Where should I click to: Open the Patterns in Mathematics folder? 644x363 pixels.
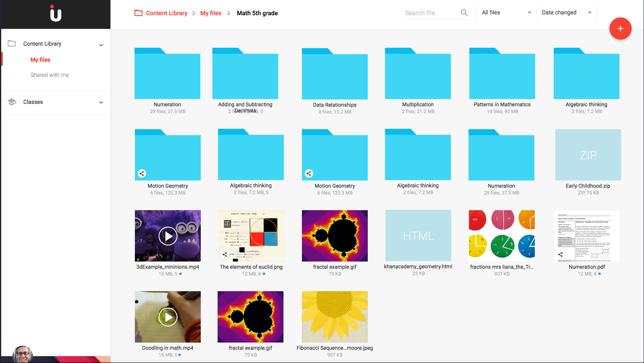(502, 73)
